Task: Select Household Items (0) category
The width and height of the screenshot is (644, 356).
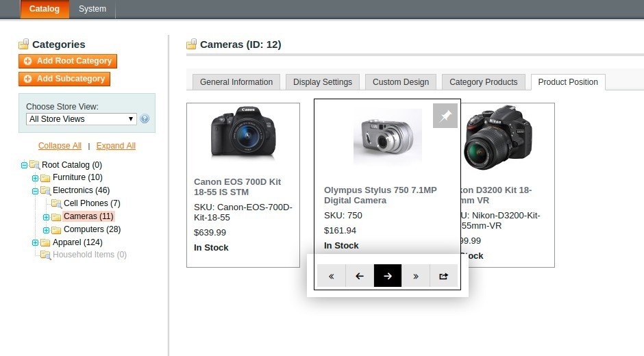Action: [90, 255]
